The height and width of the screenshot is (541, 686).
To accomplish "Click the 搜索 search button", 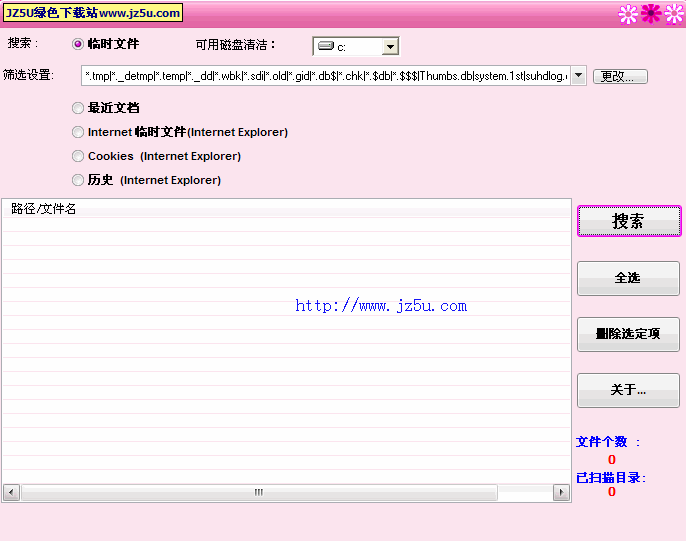I will point(629,221).
